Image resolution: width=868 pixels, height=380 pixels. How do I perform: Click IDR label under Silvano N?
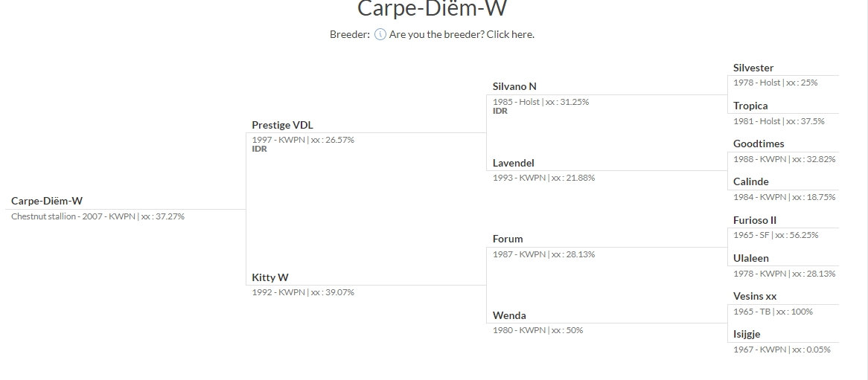(x=500, y=111)
